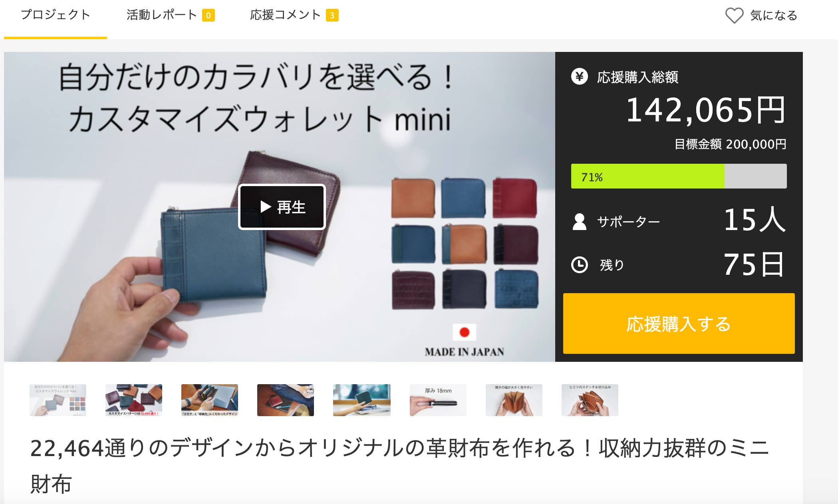The width and height of the screenshot is (838, 504).
Task: Click the yen currency icon
Action: [579, 76]
